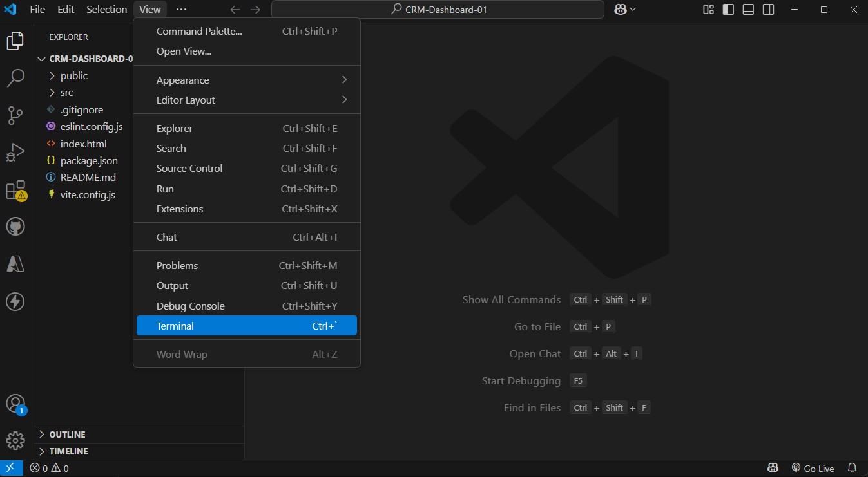The width and height of the screenshot is (868, 477).
Task: Open the GitHub icon in activity bar
Action: [x=15, y=227]
